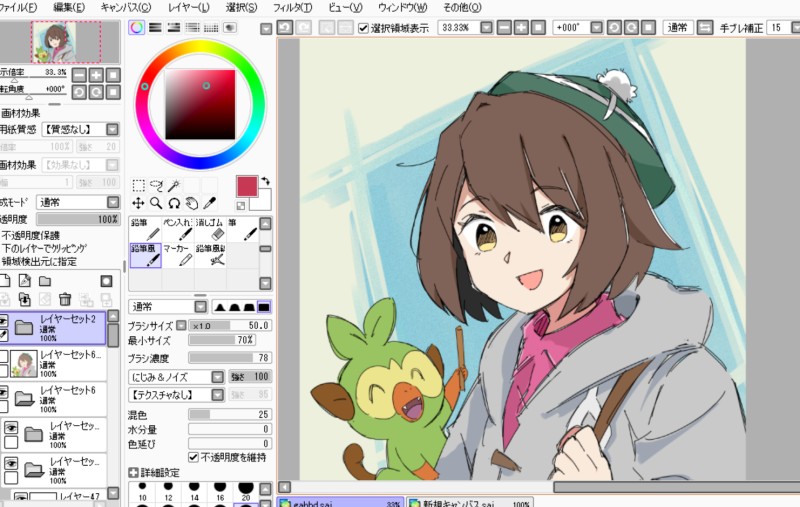Toggle the 選択領域表示 checkbox
This screenshot has height=507, width=800.
(x=363, y=28)
